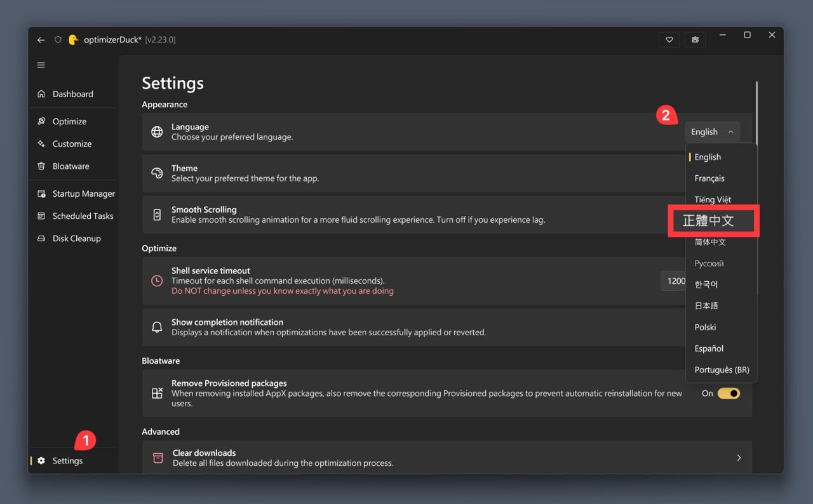Choose Polski from the language list

(x=722, y=327)
